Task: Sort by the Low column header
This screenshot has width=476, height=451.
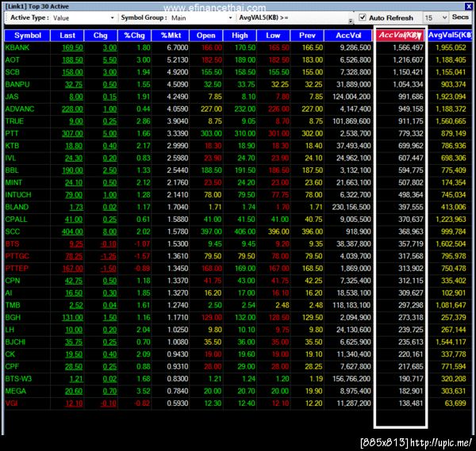Action: pyautogui.click(x=273, y=36)
